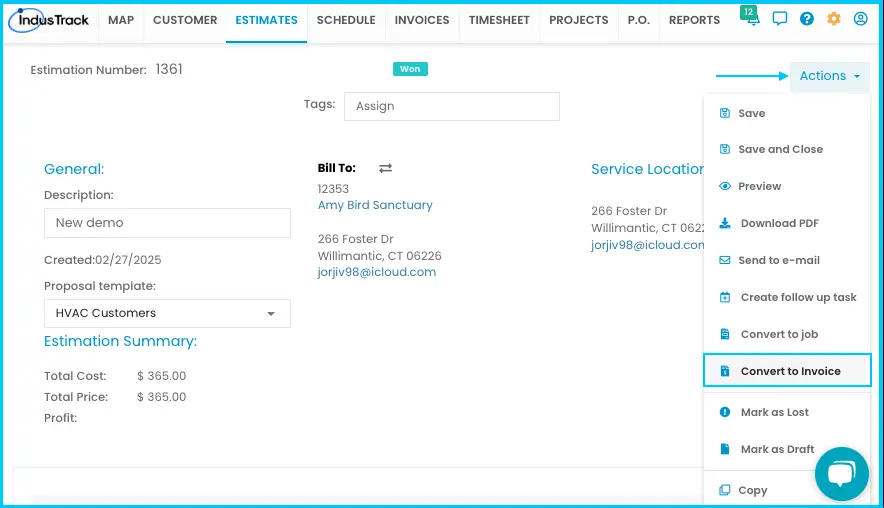Open the settings gear icon
884x508 pixels.
coord(833,19)
